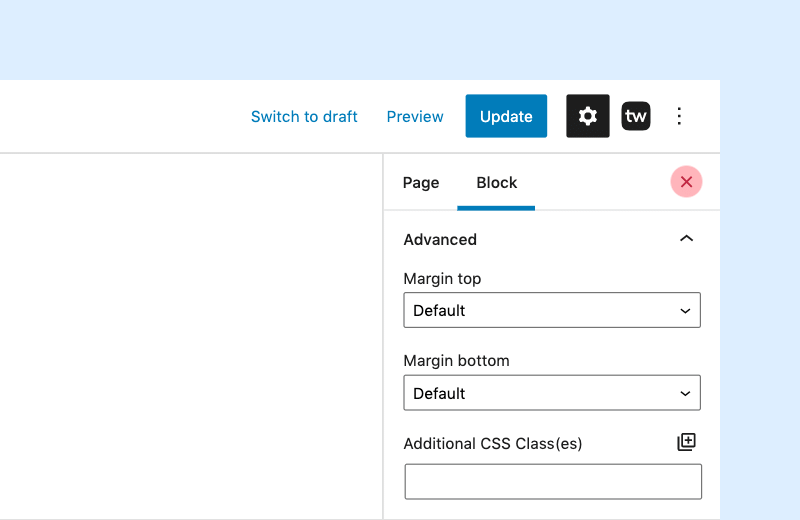Open the Margin bottom dropdown
This screenshot has height=520, width=800.
tap(552, 393)
